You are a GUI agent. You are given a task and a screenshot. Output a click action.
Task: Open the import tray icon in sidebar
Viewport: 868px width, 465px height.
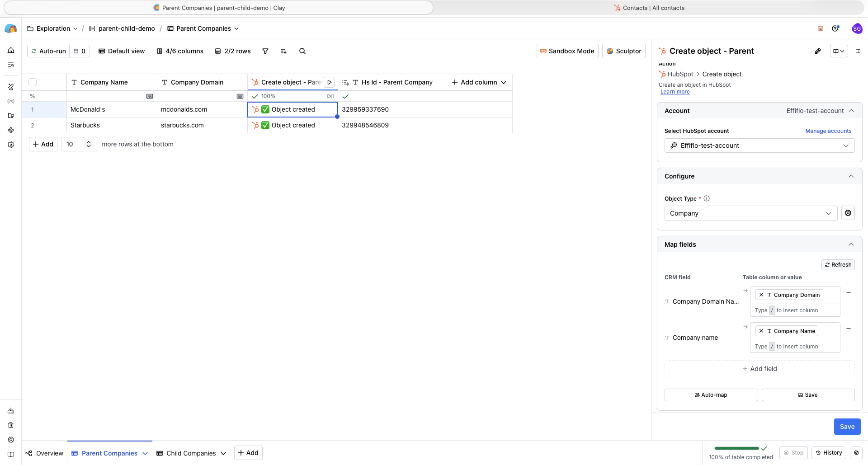[11, 411]
